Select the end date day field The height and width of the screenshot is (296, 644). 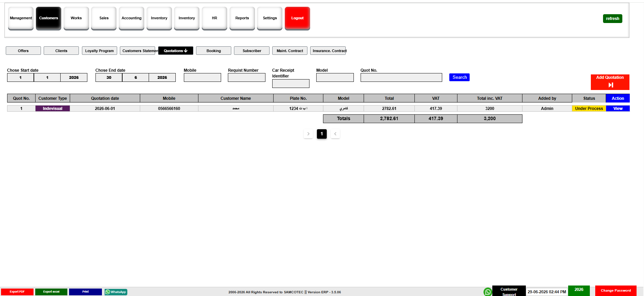coord(109,77)
